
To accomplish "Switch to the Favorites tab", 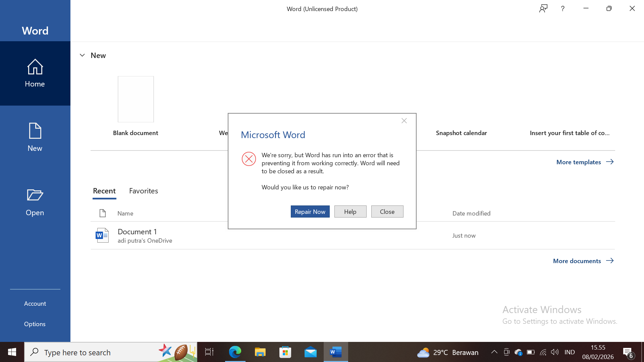I will (144, 191).
